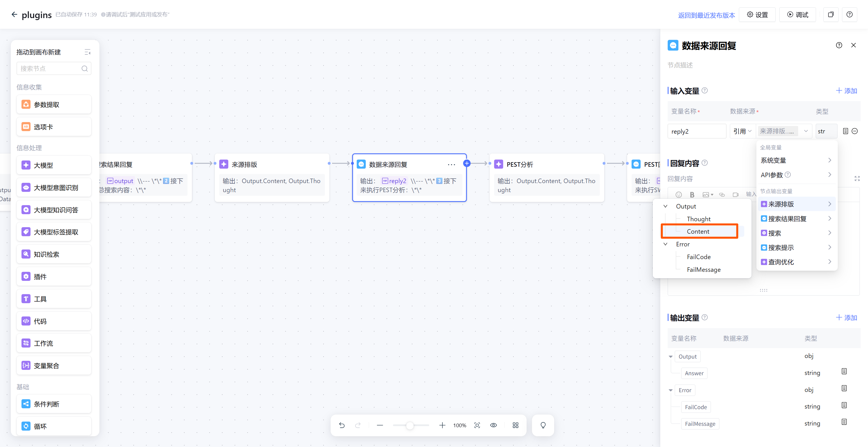The height and width of the screenshot is (447, 868).
Task: Click the zoom slider handle
Action: [409, 426]
